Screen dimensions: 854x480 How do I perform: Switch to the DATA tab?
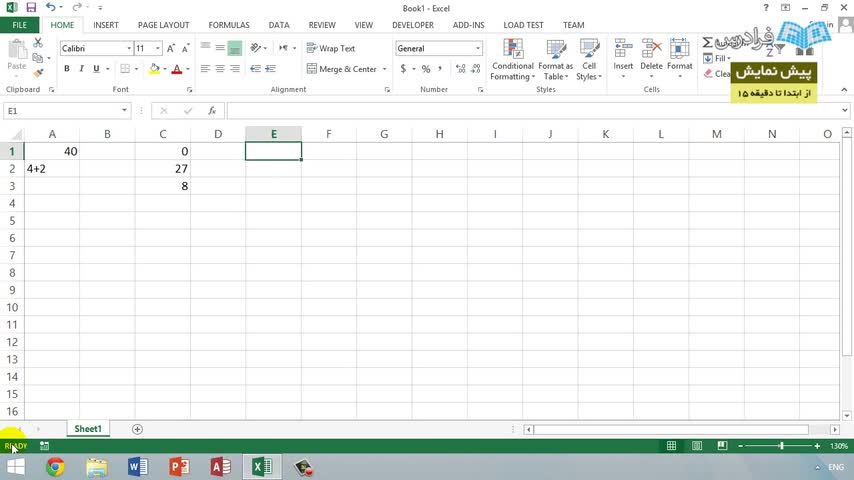tap(279, 25)
